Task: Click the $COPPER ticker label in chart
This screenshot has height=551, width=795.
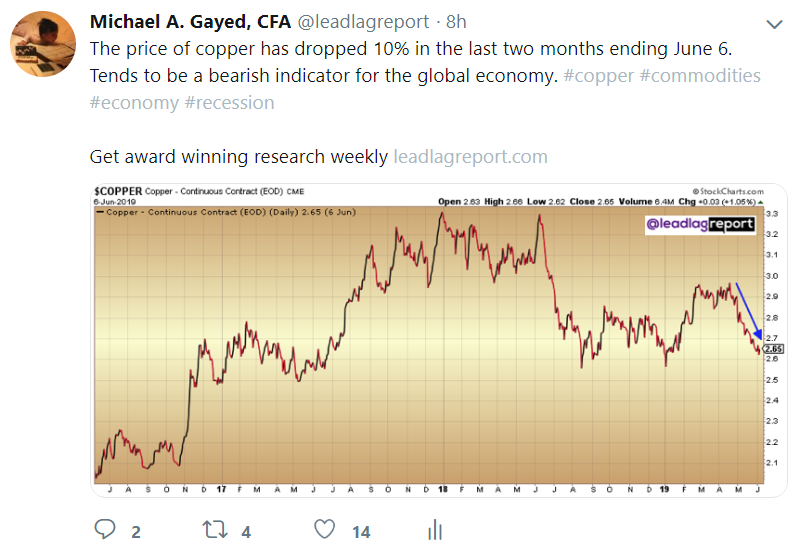Action: [118, 190]
